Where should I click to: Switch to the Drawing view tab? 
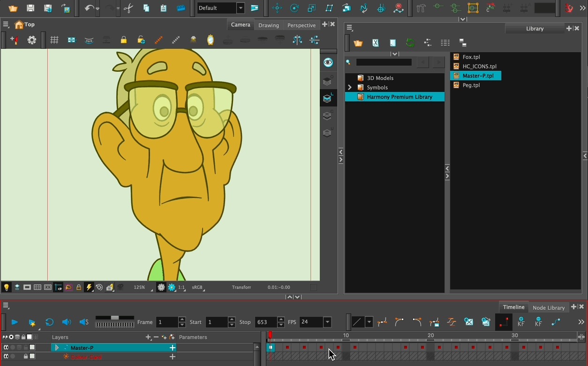(x=268, y=25)
